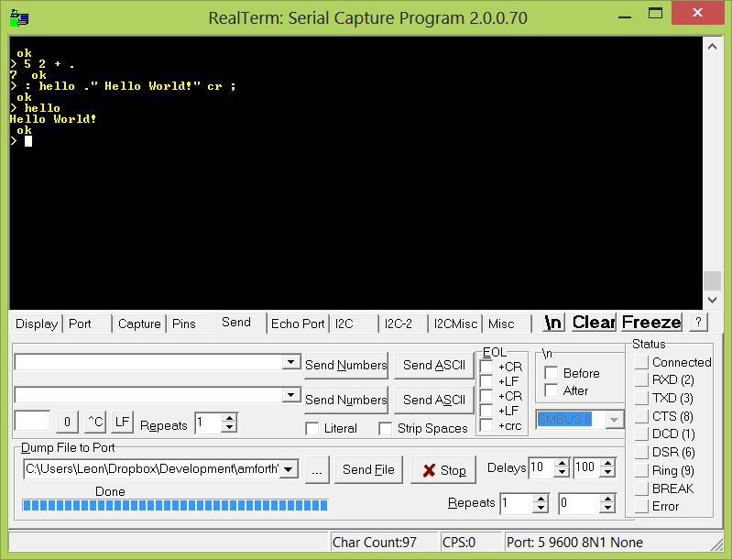The image size is (732, 560).
Task: Switch to the Port tab
Action: tap(81, 324)
